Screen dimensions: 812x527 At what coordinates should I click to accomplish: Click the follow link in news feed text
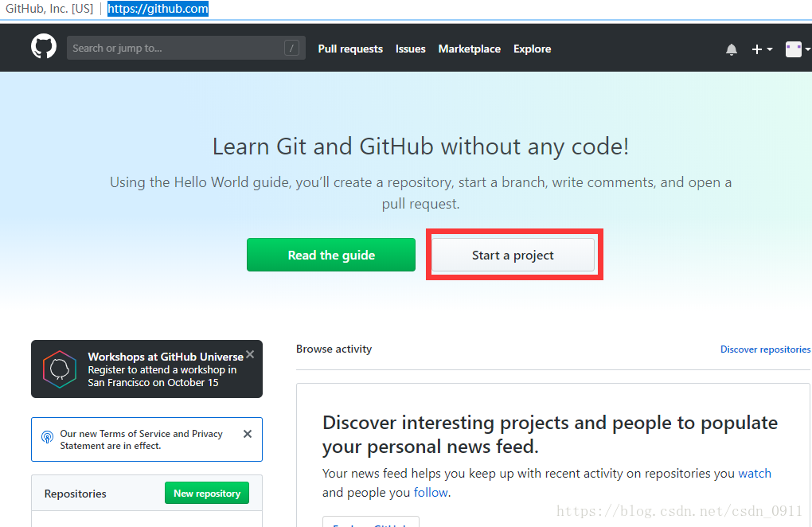point(431,492)
